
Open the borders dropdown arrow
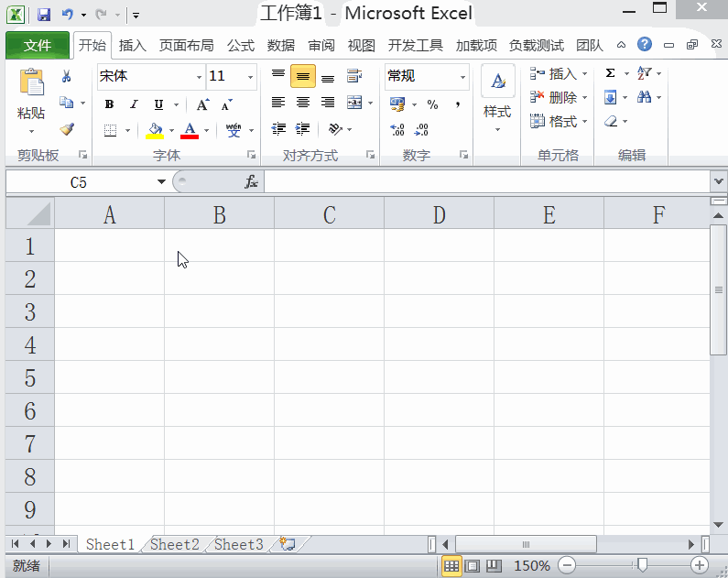(x=127, y=130)
